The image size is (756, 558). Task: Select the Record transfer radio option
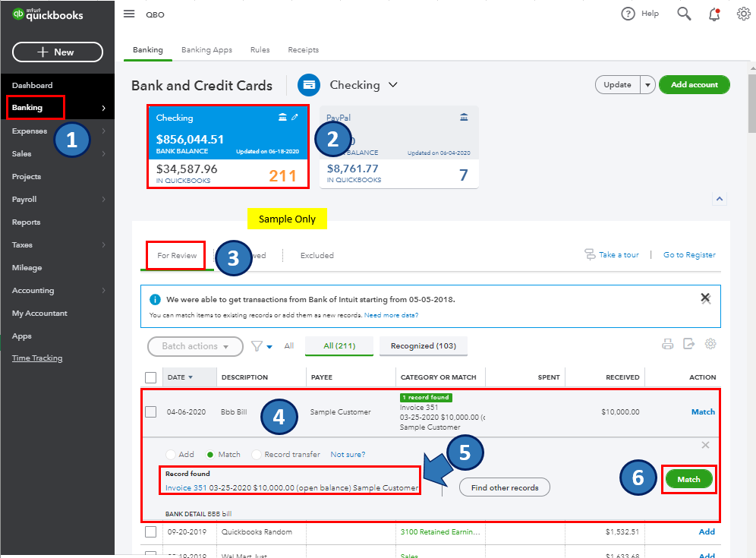coord(257,454)
